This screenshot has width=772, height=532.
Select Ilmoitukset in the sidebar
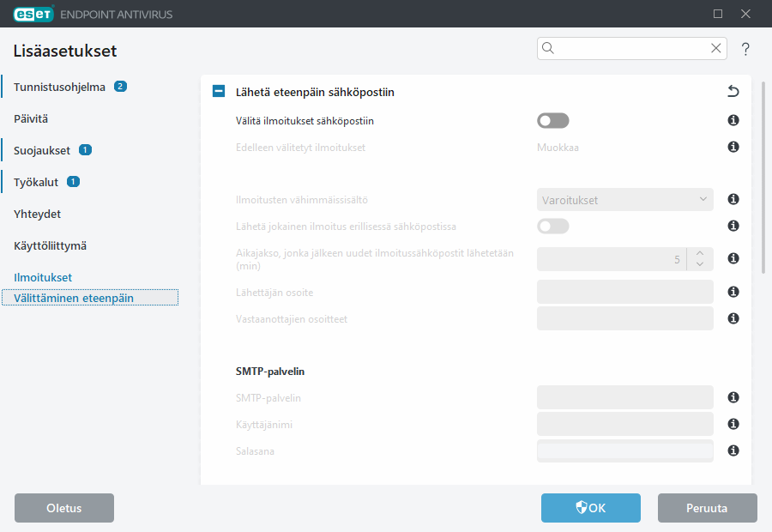[43, 277]
